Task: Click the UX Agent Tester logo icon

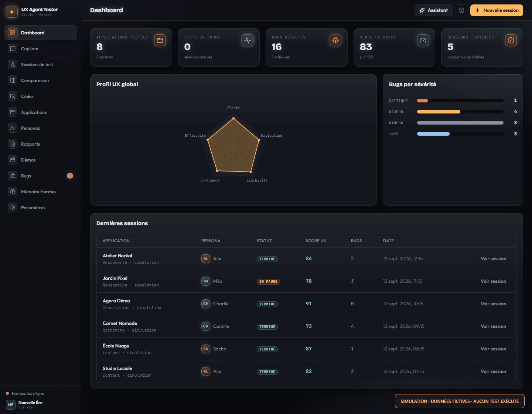Action: (12, 12)
